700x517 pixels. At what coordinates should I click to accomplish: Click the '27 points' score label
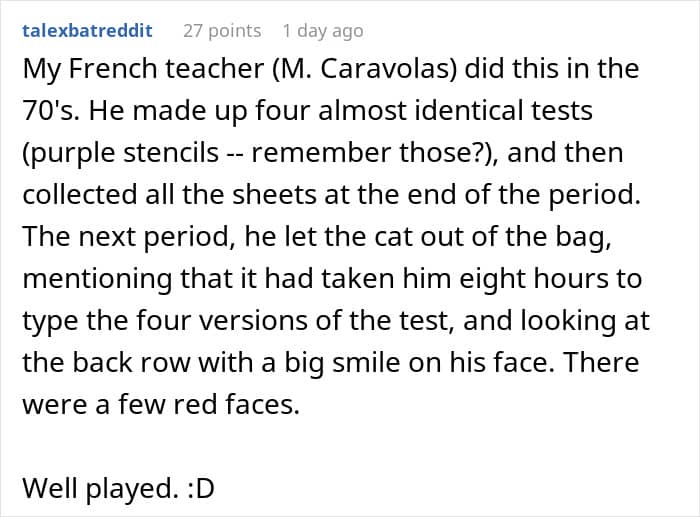[222, 31]
